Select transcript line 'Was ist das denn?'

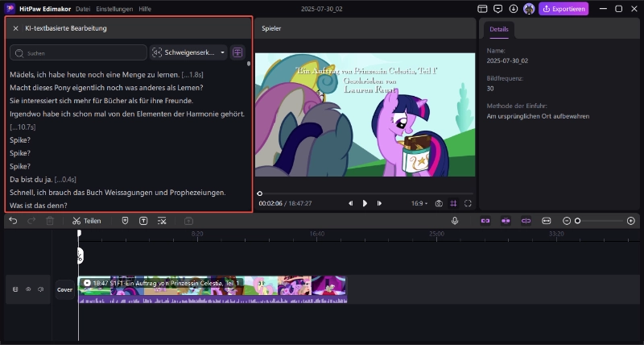(x=39, y=206)
